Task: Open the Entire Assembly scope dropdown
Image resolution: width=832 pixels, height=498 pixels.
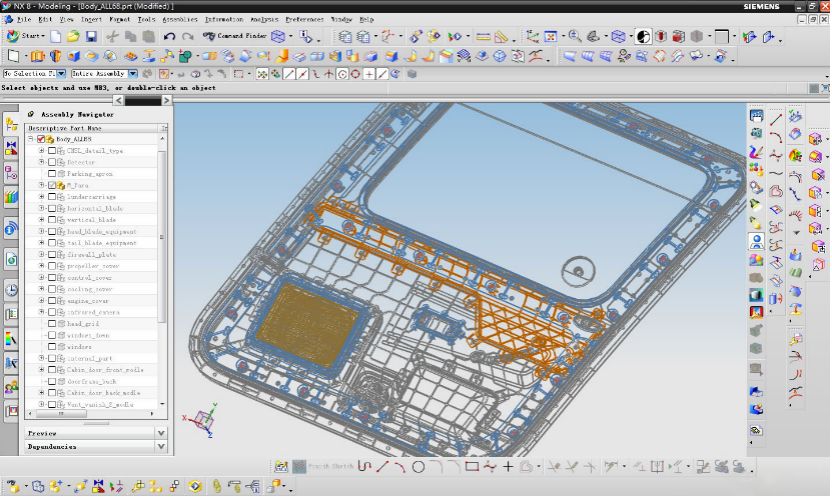Action: click(131, 74)
